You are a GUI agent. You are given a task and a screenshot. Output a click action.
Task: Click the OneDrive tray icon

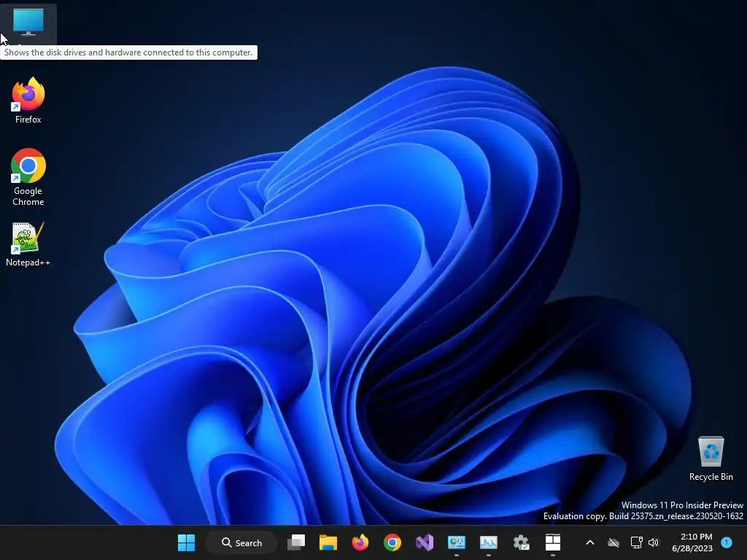614,542
